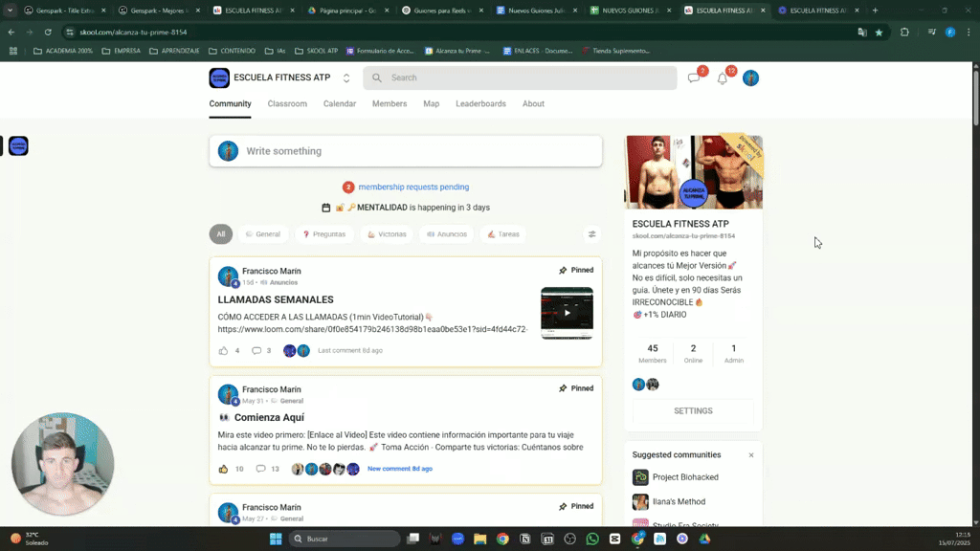
Task: Click the Write something post box
Action: point(406,151)
